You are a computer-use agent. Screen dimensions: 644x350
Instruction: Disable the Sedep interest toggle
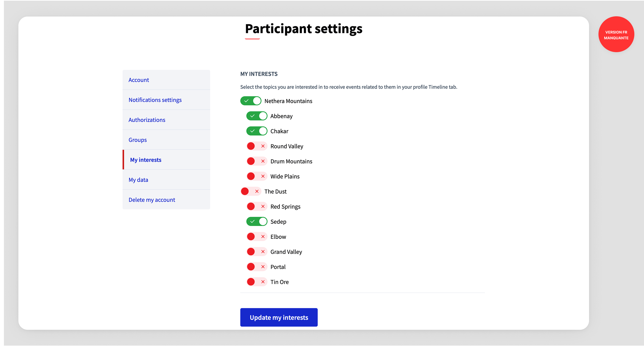coord(257,221)
